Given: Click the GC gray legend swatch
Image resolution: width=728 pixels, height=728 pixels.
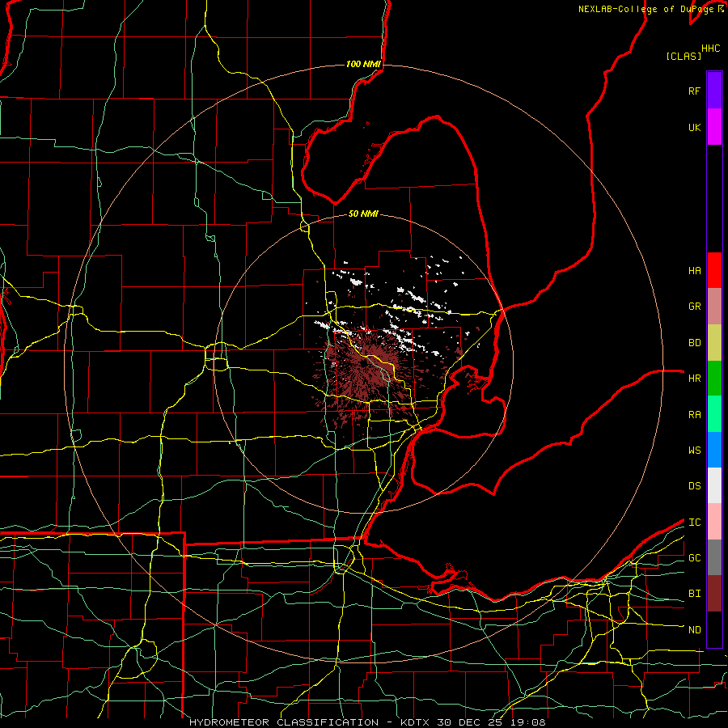Looking at the screenshot, I should click(x=714, y=557).
